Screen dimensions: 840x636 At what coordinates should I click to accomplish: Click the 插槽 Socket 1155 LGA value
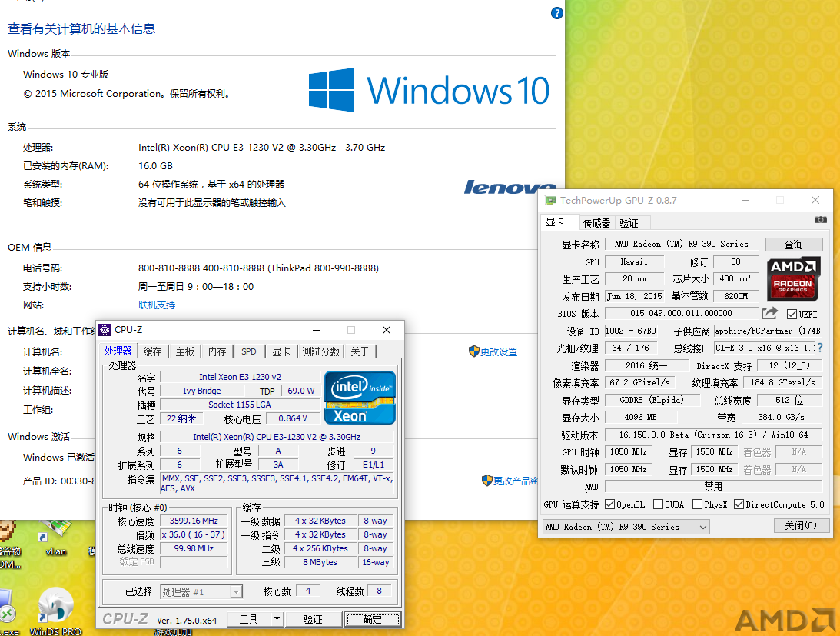point(240,405)
